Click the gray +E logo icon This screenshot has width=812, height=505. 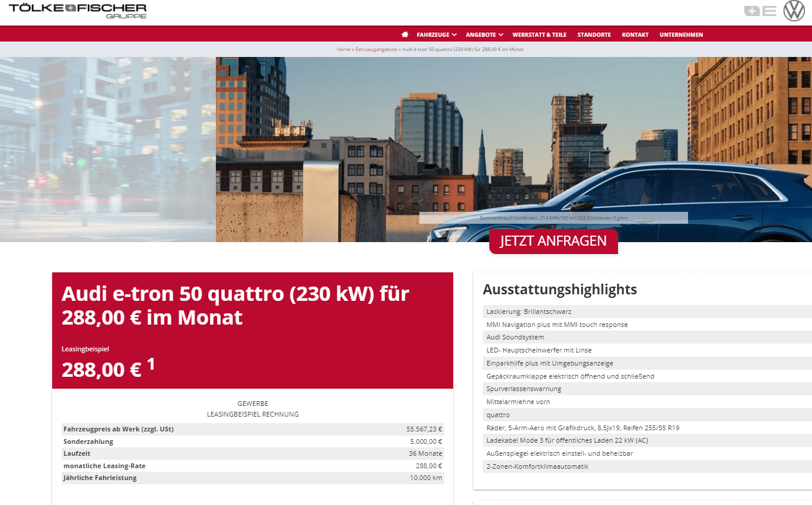[760, 11]
